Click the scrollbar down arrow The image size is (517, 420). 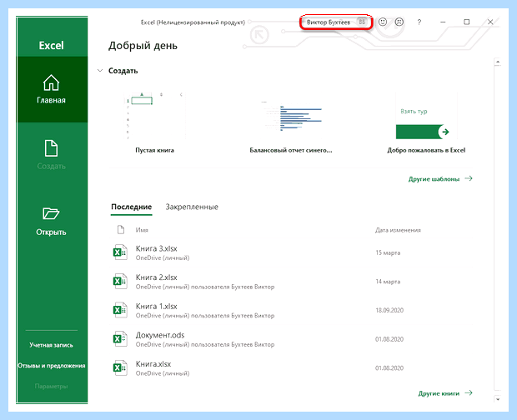pyautogui.click(x=498, y=399)
